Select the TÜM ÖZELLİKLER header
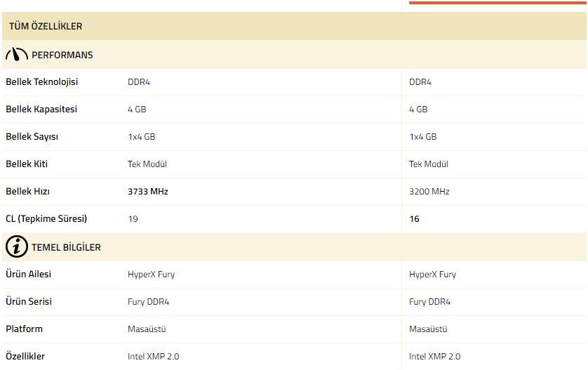Image resolution: width=588 pixels, height=370 pixels. coord(46,26)
